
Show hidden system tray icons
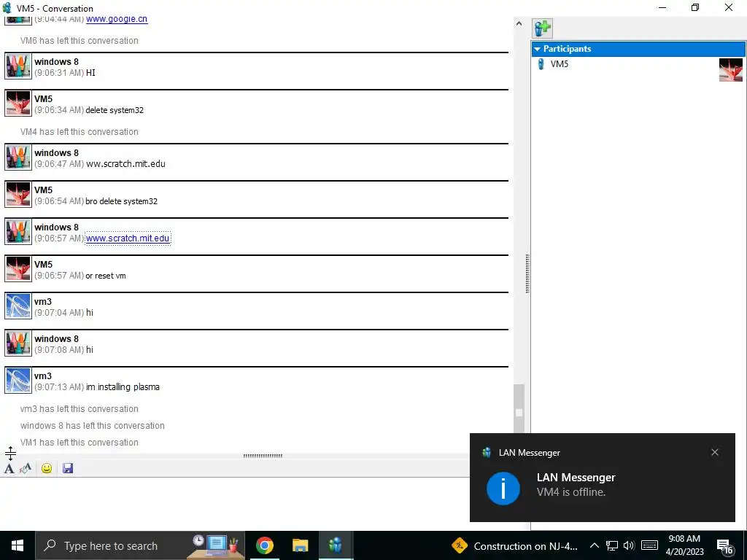click(x=594, y=545)
